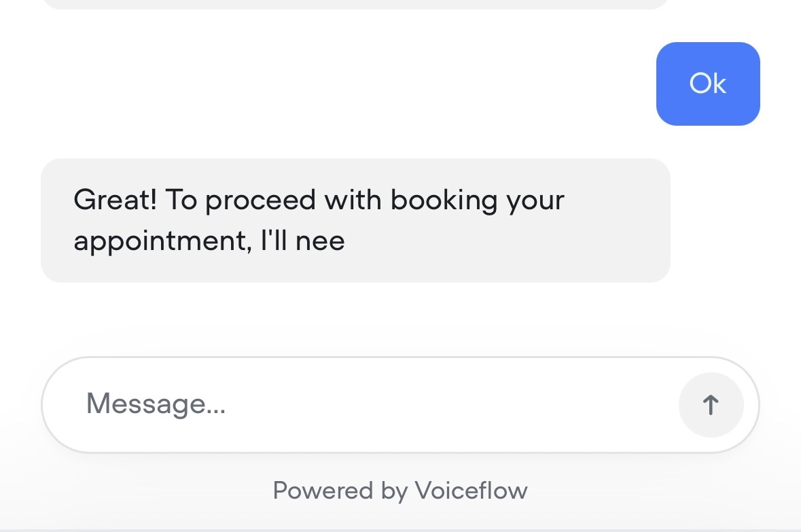The image size is (801, 532).
Task: Submit message using the circular arrow button
Action: click(x=711, y=405)
